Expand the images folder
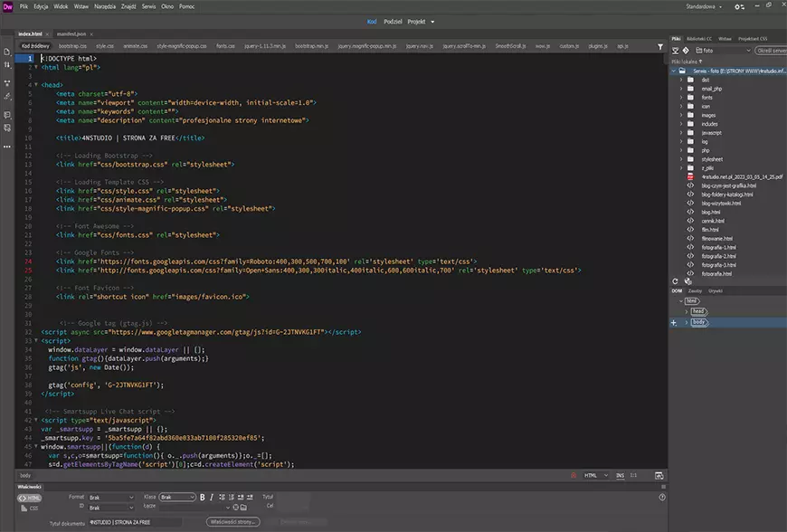The height and width of the screenshot is (532, 787). (x=681, y=115)
